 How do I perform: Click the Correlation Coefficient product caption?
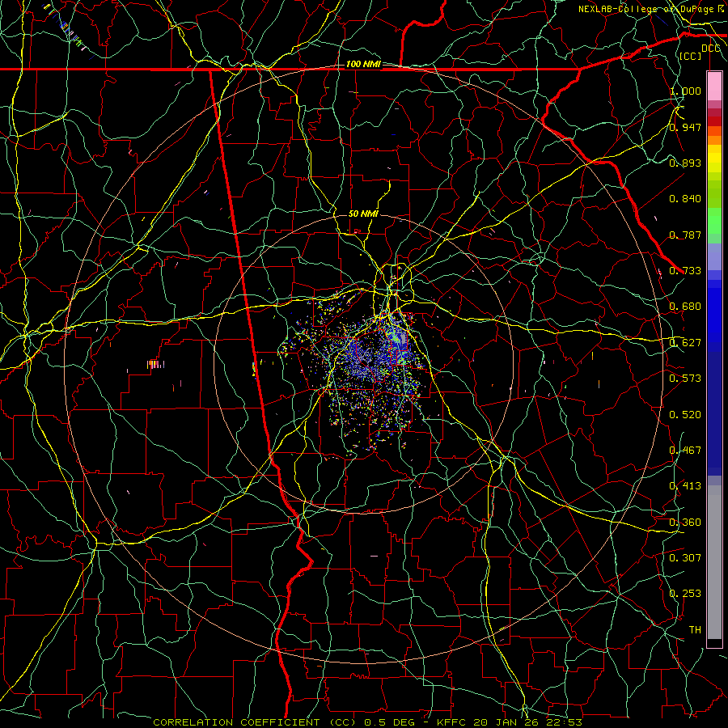coord(367,722)
